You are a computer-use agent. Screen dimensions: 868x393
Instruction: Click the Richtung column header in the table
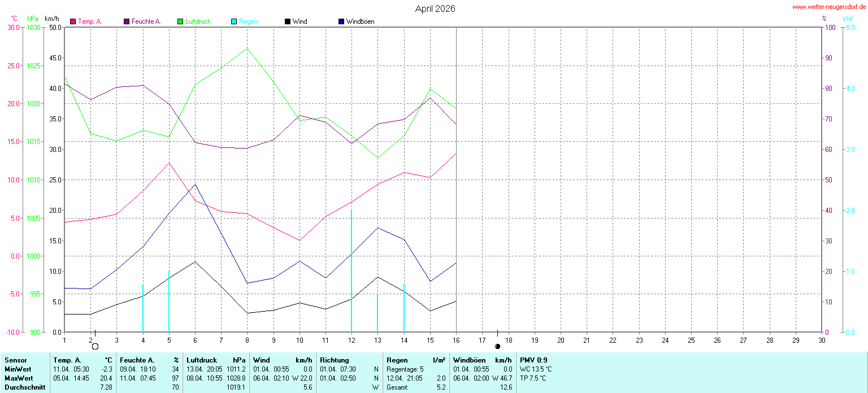click(335, 360)
